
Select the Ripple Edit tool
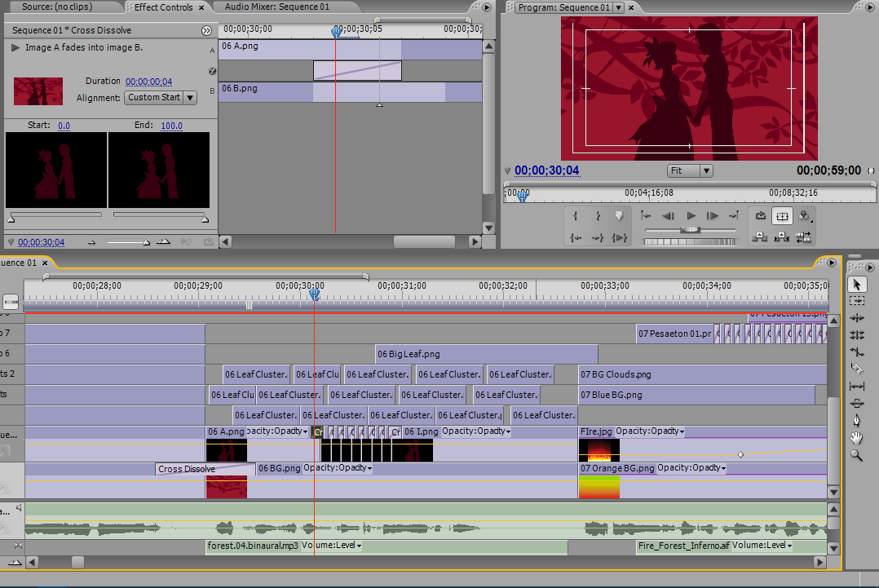point(857,318)
